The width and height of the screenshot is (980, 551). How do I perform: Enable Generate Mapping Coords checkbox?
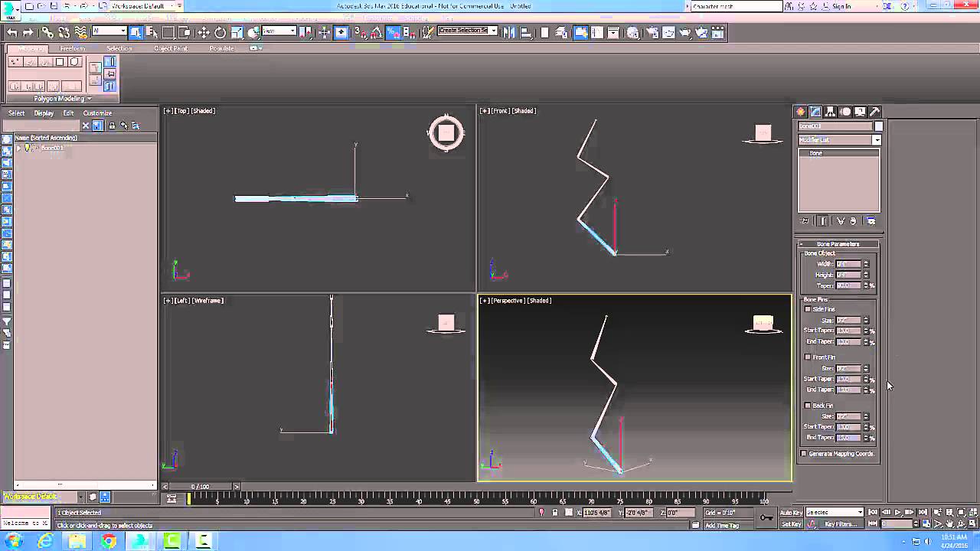[804, 454]
